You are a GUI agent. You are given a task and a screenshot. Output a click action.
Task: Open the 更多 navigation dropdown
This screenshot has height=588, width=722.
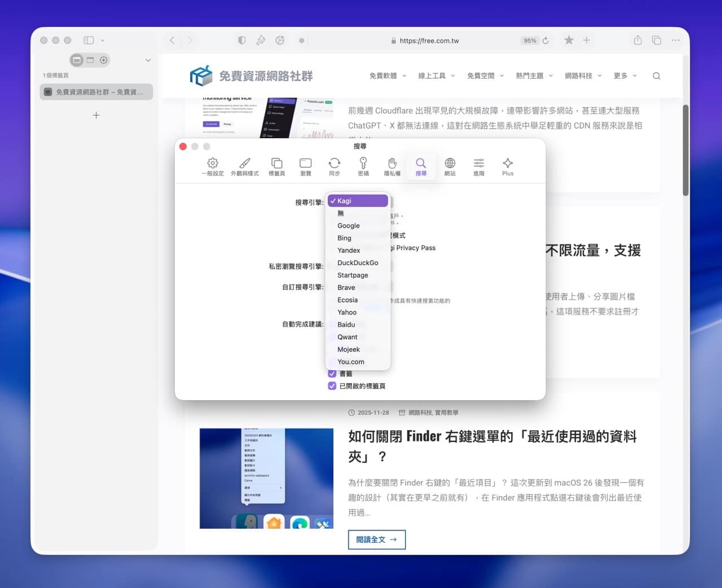coord(622,76)
